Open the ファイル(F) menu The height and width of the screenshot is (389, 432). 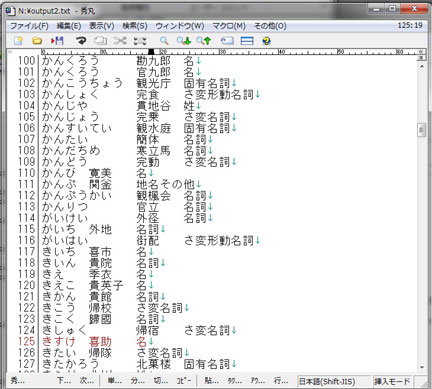[x=29, y=26]
